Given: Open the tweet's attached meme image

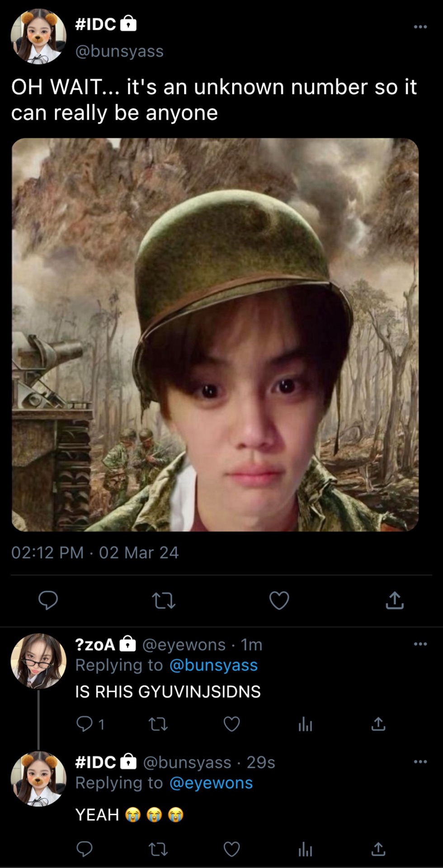Looking at the screenshot, I should click(x=215, y=335).
